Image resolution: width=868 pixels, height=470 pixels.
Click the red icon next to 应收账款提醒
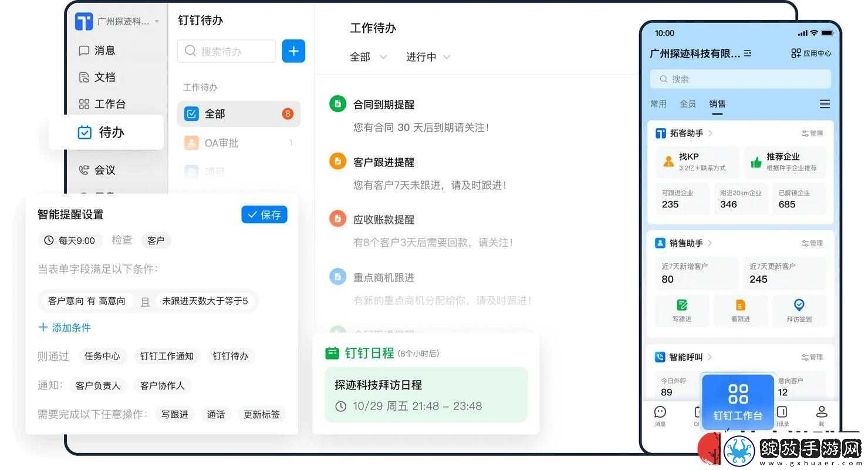[x=337, y=219]
